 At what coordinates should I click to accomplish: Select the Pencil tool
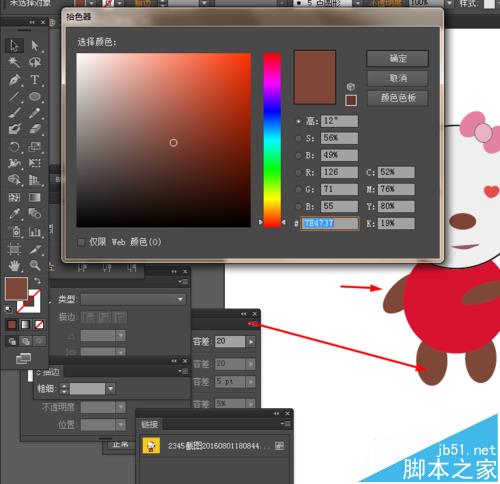click(x=35, y=113)
